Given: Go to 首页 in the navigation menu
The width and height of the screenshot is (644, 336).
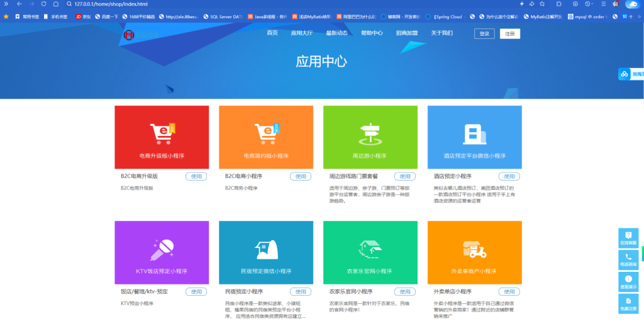Looking at the screenshot, I should coord(272,33).
